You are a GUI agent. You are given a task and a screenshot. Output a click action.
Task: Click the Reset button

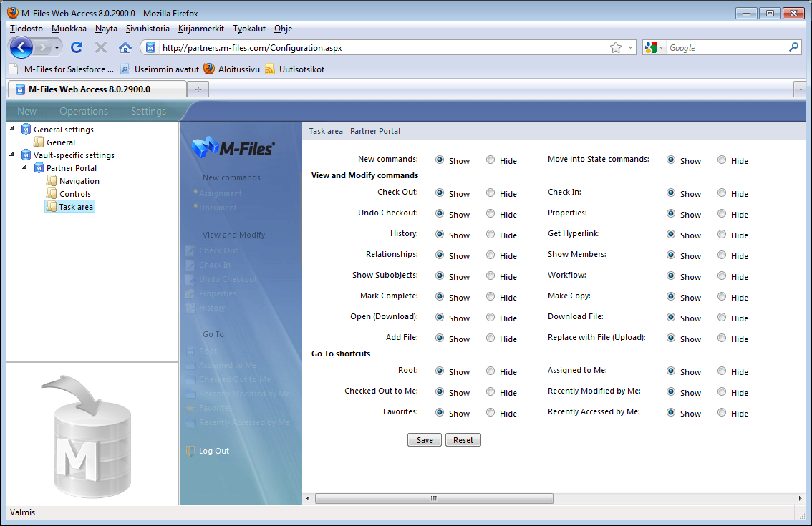pyautogui.click(x=463, y=439)
